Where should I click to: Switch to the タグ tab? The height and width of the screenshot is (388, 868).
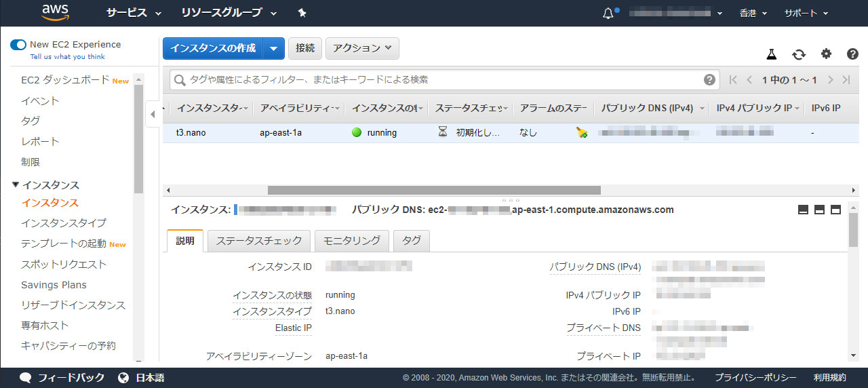(412, 241)
